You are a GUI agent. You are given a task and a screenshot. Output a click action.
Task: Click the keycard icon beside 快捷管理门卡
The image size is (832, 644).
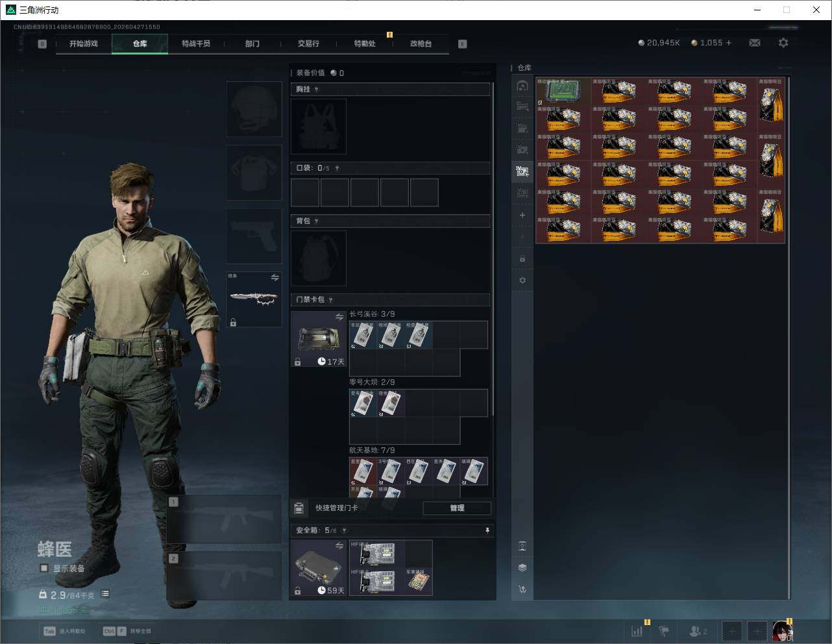(x=299, y=508)
